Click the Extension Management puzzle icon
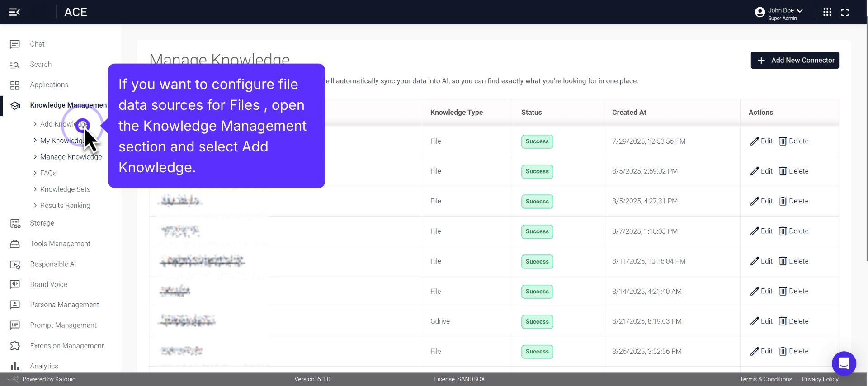The height and width of the screenshot is (386, 868). [x=15, y=346]
